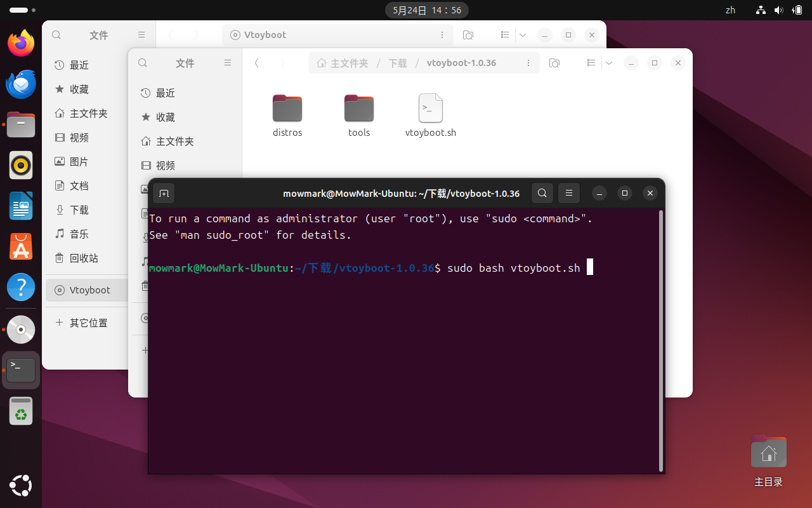This screenshot has width=812, height=508.
Task: Open view options dropdown in vtoyboot-1.0.36 window
Action: [609, 63]
